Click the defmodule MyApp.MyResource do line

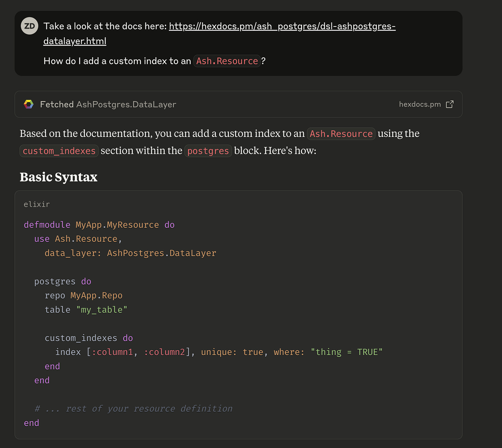99,225
